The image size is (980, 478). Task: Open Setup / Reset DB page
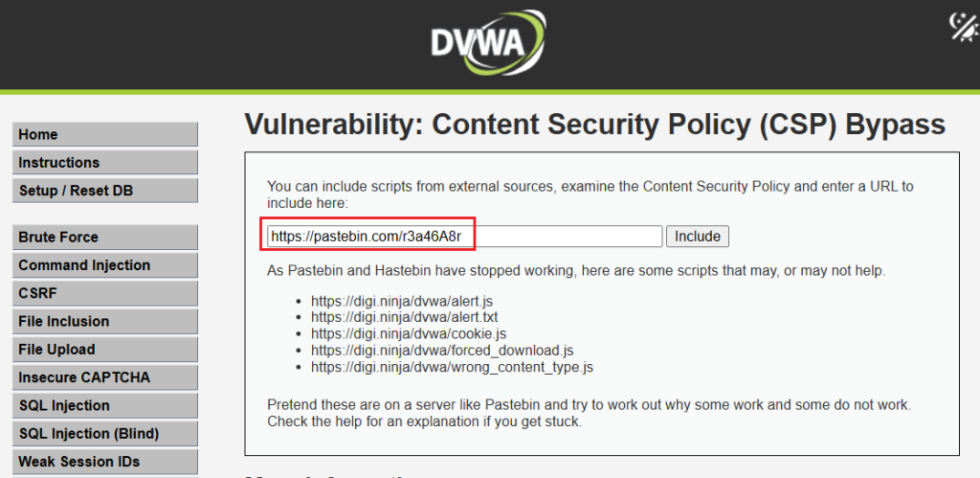tap(104, 191)
